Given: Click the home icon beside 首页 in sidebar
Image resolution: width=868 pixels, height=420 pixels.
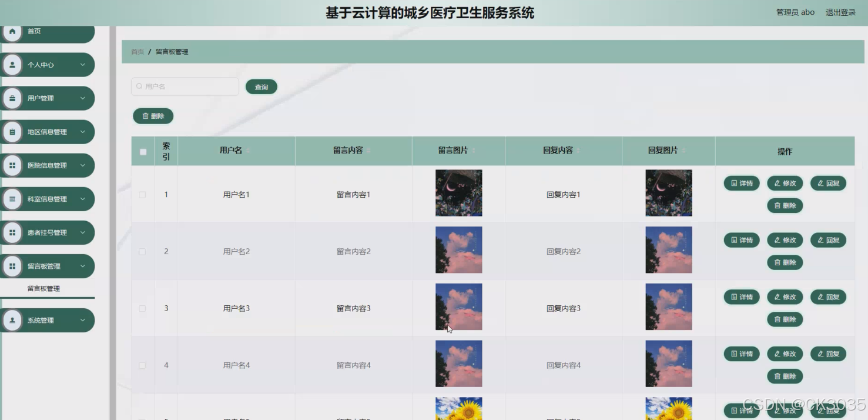Looking at the screenshot, I should (12, 31).
